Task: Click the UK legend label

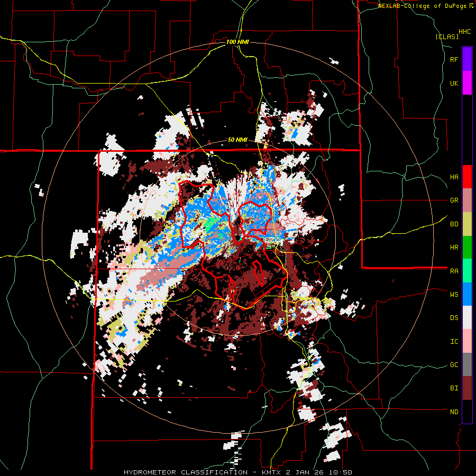Action: coord(454,84)
